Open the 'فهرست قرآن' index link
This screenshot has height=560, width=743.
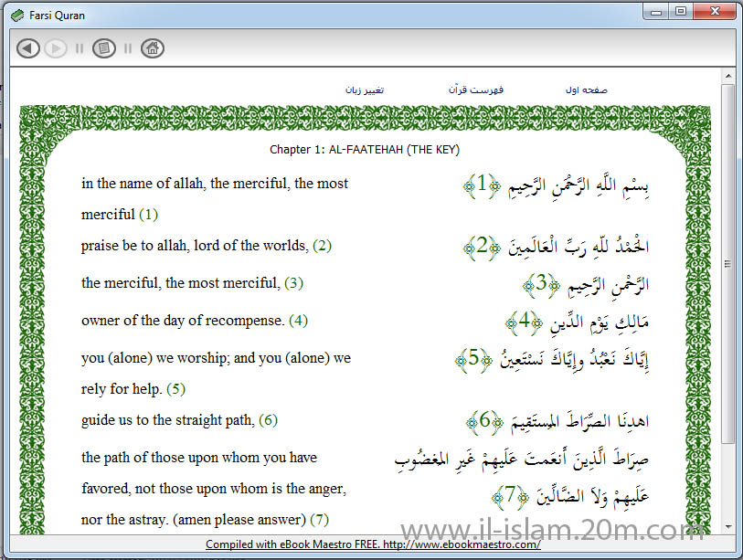476,90
